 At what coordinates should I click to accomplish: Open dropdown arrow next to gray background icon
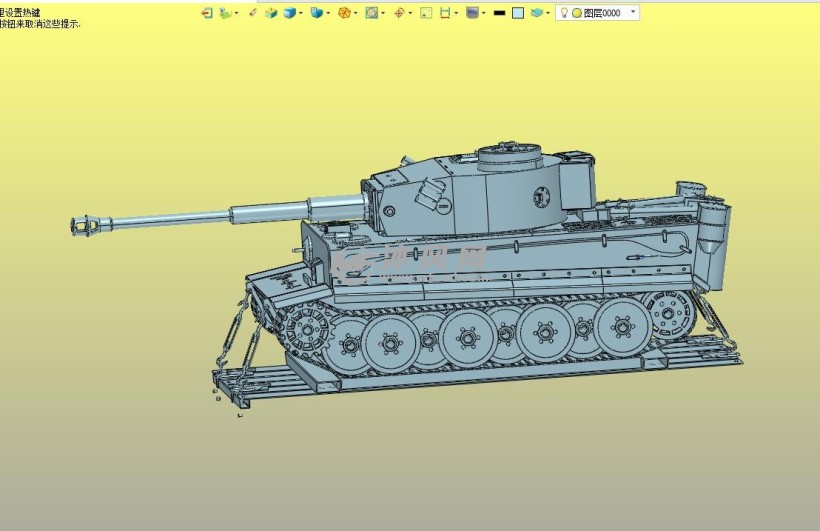[484, 13]
